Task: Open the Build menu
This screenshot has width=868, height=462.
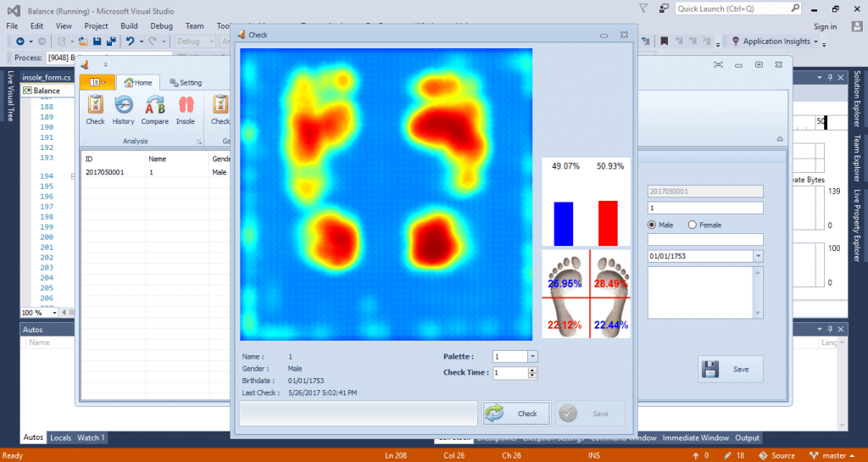Action: coord(129,26)
